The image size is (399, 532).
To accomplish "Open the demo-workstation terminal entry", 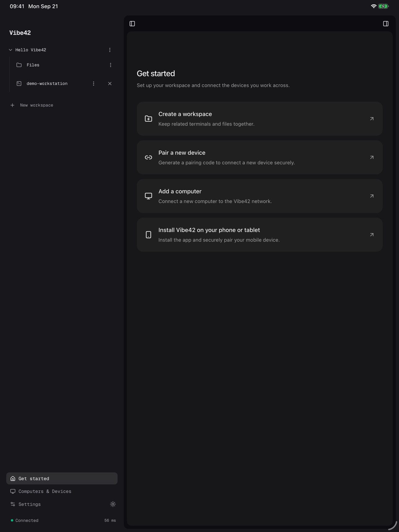I will [x=47, y=84].
